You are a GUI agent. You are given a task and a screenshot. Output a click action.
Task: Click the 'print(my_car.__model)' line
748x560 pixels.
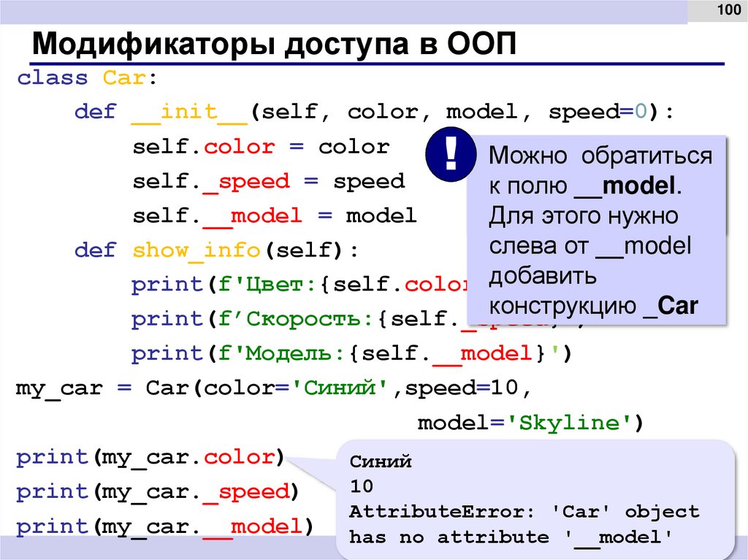164,527
